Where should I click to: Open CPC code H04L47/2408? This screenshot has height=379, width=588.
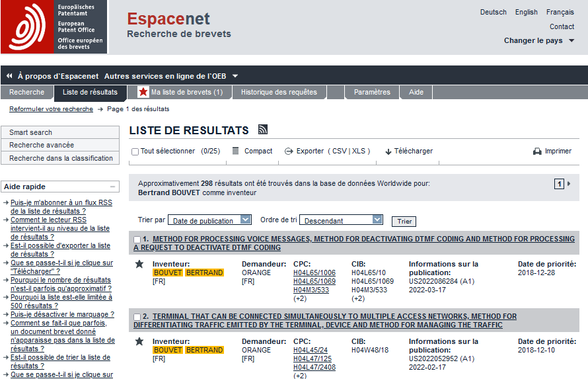coord(314,367)
